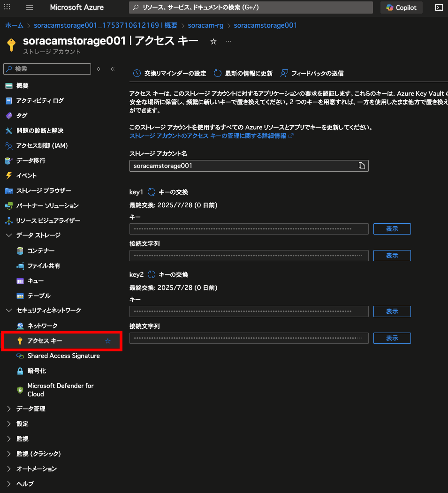The image size is (448, 493).
Task: Open the access key management details link
Action: coord(211,136)
